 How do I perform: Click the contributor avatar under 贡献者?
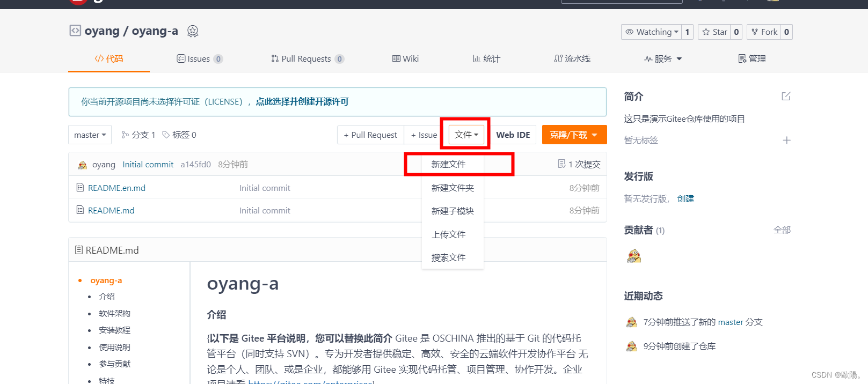click(x=634, y=256)
